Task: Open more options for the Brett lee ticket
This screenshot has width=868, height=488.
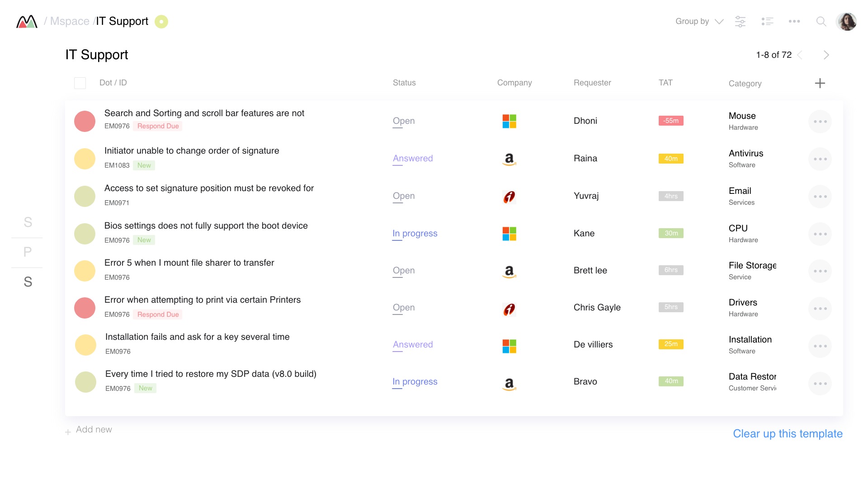Action: pyautogui.click(x=820, y=271)
